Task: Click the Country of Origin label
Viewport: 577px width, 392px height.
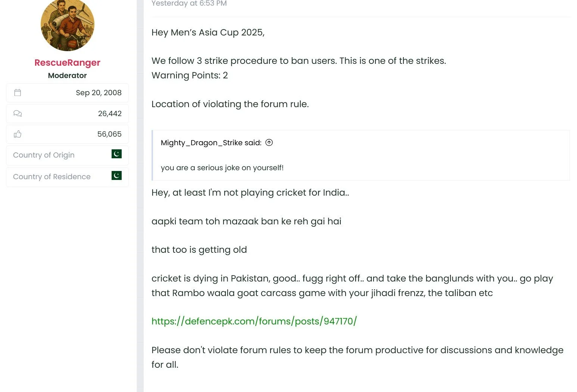Action: (x=44, y=155)
